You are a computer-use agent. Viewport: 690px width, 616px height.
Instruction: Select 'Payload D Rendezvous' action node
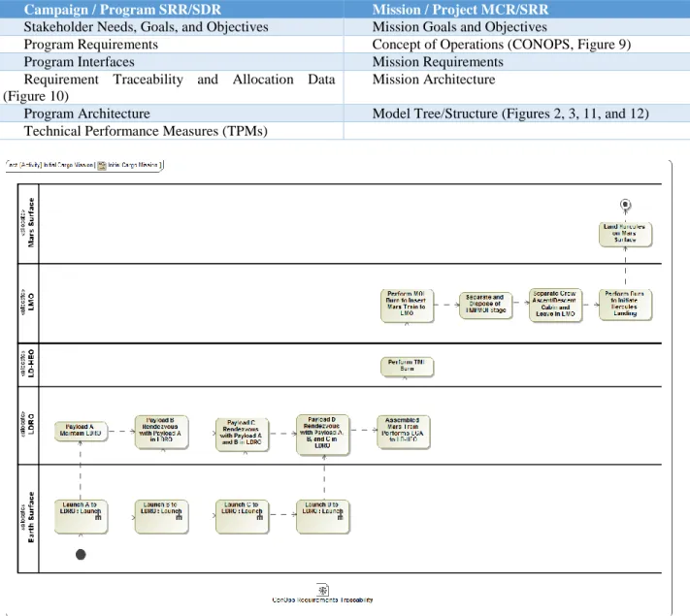[x=323, y=434]
